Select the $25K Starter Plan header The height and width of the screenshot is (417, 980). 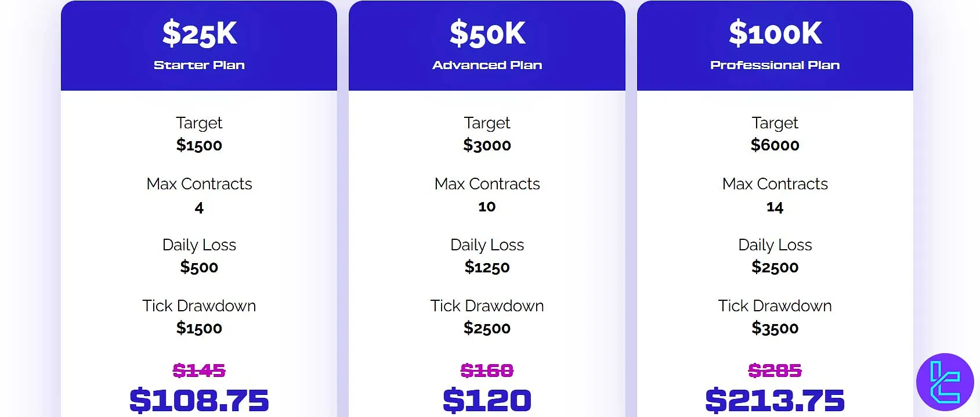point(199,45)
